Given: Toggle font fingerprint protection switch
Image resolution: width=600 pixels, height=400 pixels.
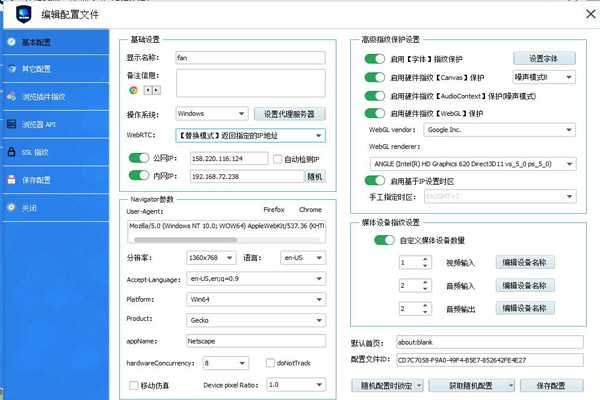Looking at the screenshot, I should [x=375, y=59].
